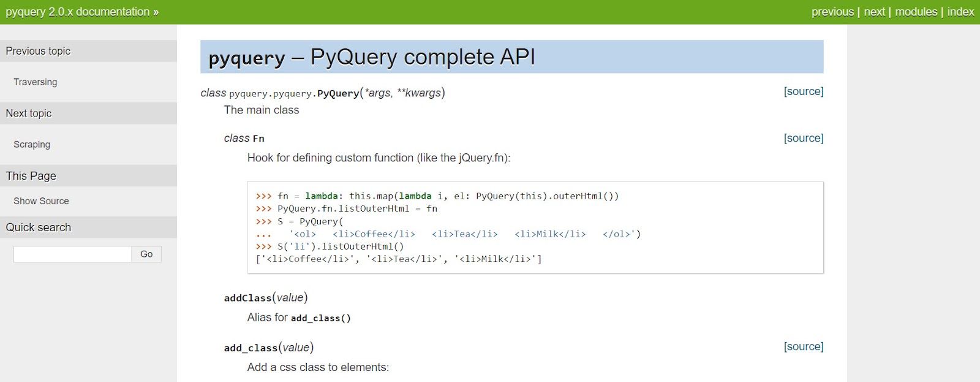This screenshot has width=980, height=382.
Task: Click the add_class() alias reference
Action: pyautogui.click(x=321, y=318)
